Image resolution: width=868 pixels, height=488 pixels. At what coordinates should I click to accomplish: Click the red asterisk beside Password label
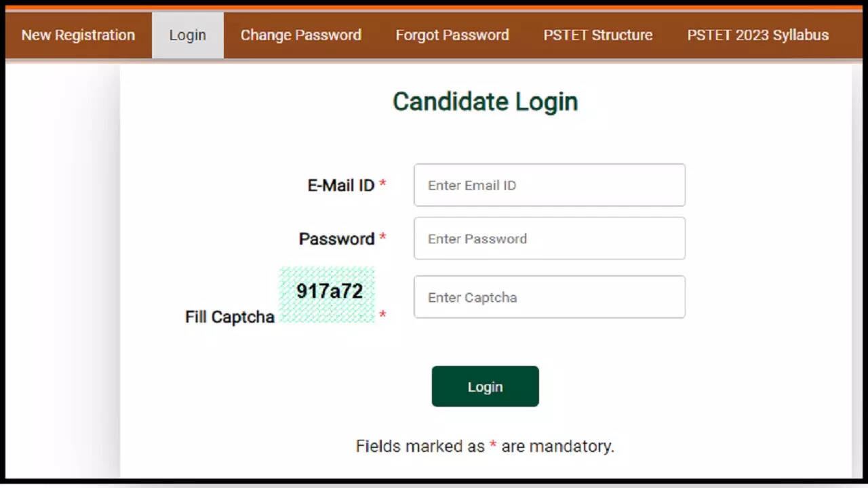click(382, 237)
